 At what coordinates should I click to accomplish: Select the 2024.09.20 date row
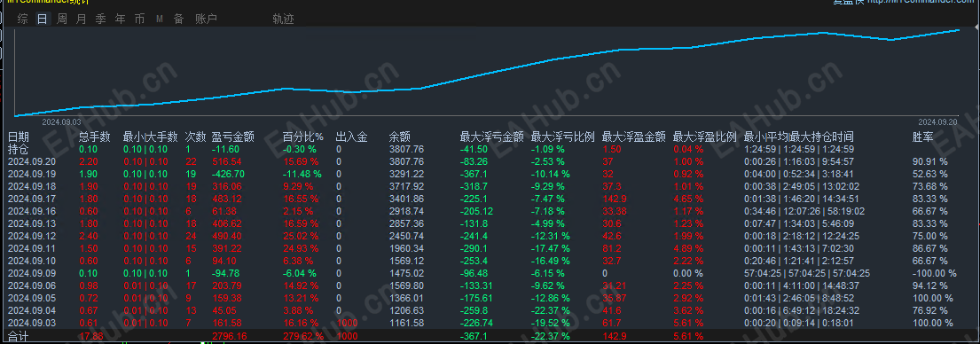tap(31, 161)
